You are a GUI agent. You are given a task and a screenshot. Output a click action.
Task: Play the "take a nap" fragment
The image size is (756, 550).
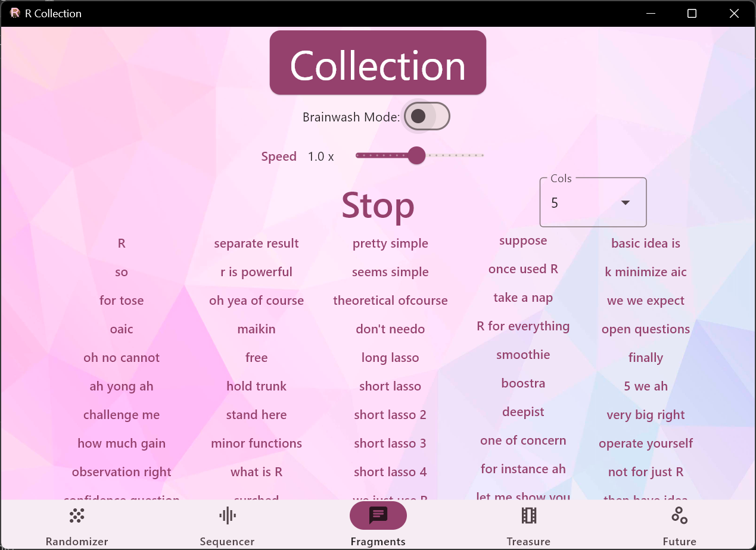[x=523, y=298]
